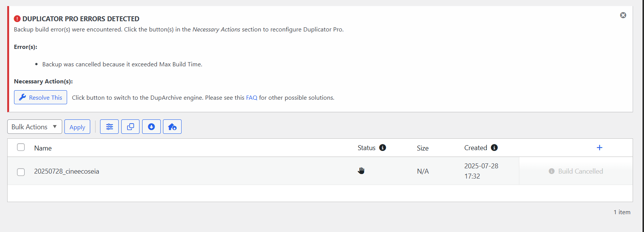Click the hand status icon for cancelled backup
Screen dimensions: 644x232
click(361, 171)
